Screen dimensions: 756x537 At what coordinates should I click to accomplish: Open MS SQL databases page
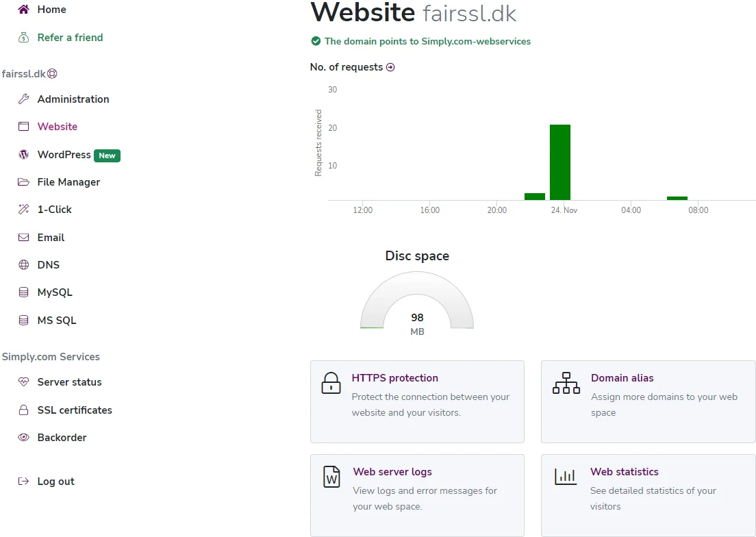(x=56, y=320)
